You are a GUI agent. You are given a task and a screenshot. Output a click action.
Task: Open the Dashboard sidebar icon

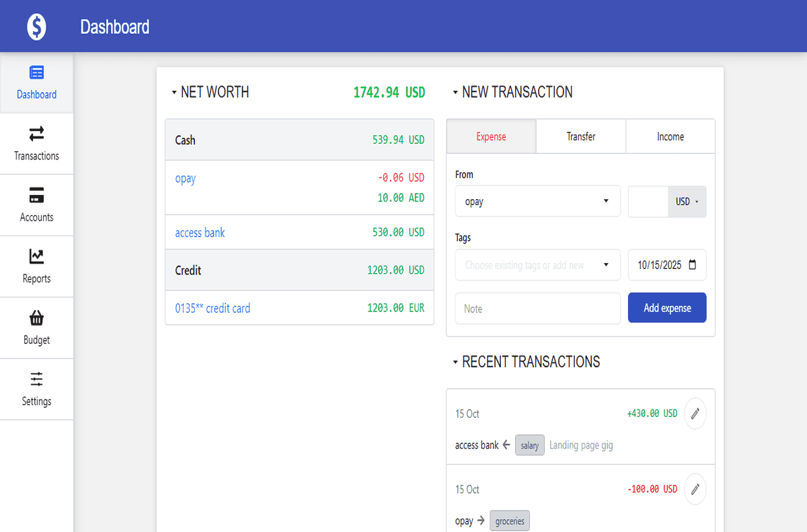coord(36,73)
